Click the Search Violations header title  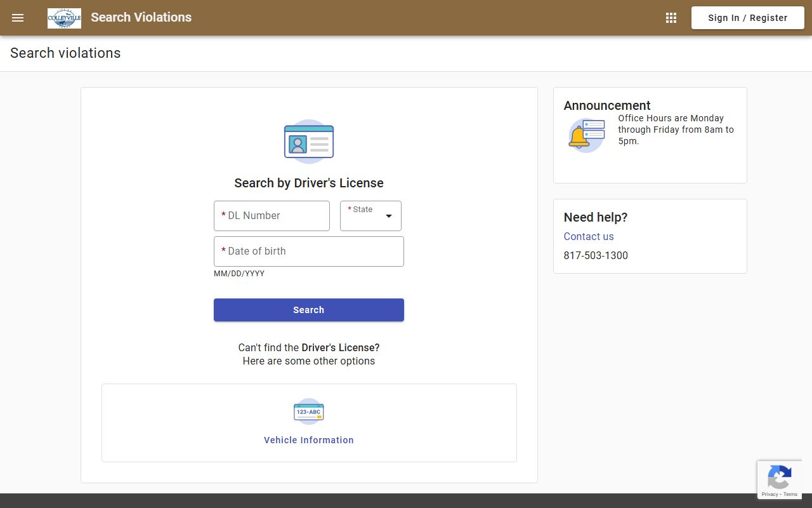(x=141, y=17)
